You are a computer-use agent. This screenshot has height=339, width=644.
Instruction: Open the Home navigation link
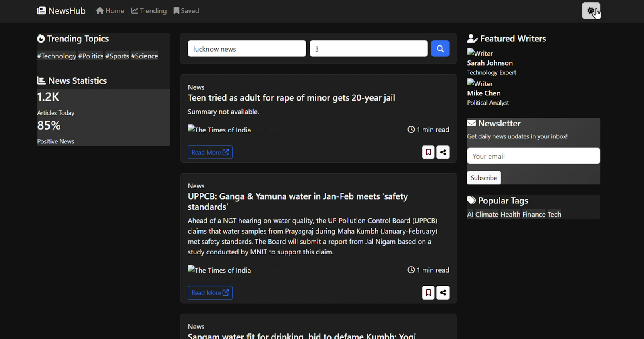(110, 11)
